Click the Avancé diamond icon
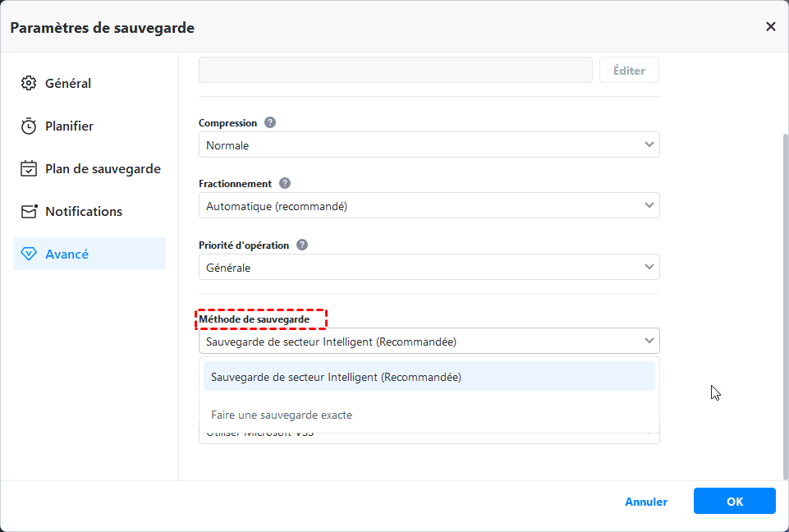Screen dimensions: 789x532 click(x=29, y=255)
